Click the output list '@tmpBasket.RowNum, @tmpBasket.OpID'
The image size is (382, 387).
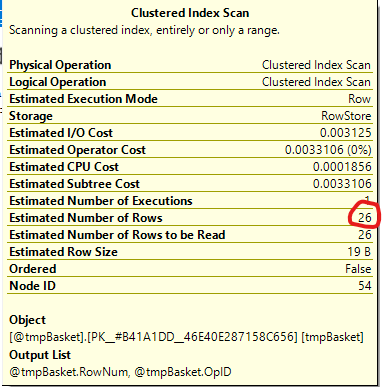pyautogui.click(x=120, y=372)
